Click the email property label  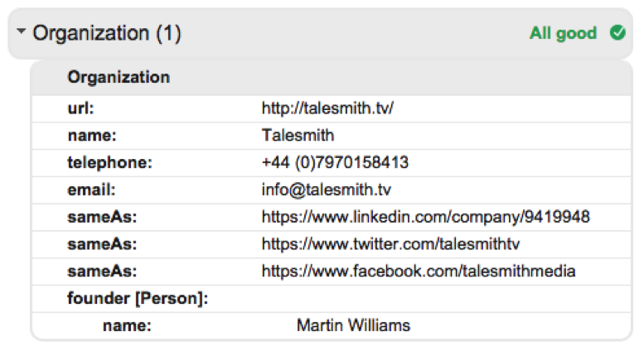[x=91, y=190]
